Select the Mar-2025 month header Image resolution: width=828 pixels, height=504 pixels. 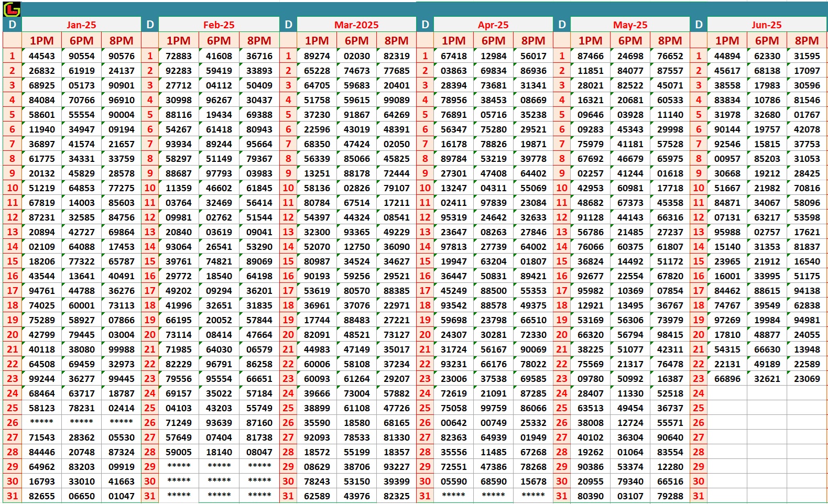tap(356, 25)
